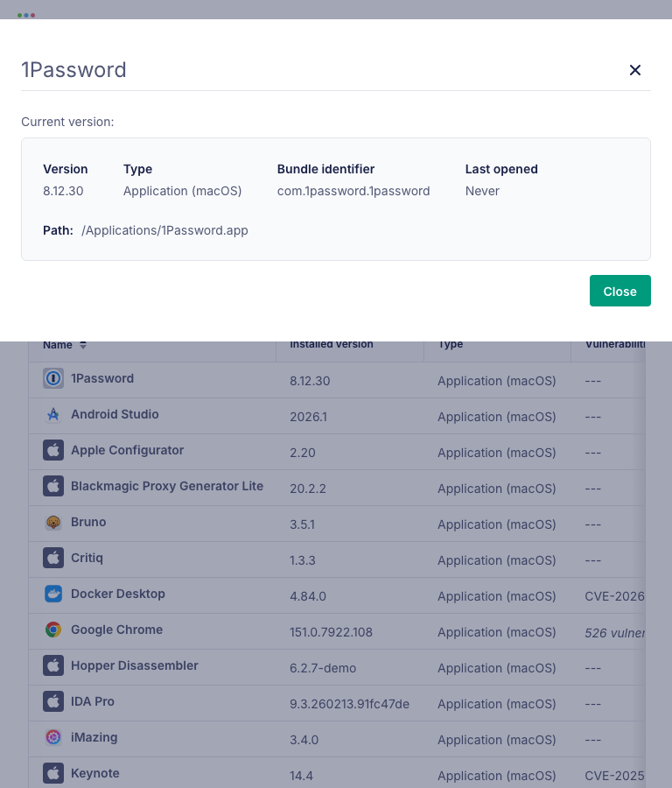This screenshot has width=672, height=788.
Task: Click bundle identifier com.1password.1password
Action: (353, 191)
